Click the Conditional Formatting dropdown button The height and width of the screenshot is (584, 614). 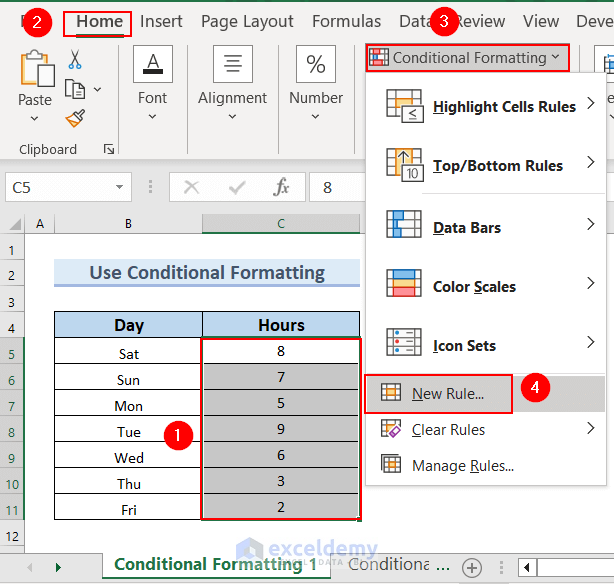coord(468,58)
